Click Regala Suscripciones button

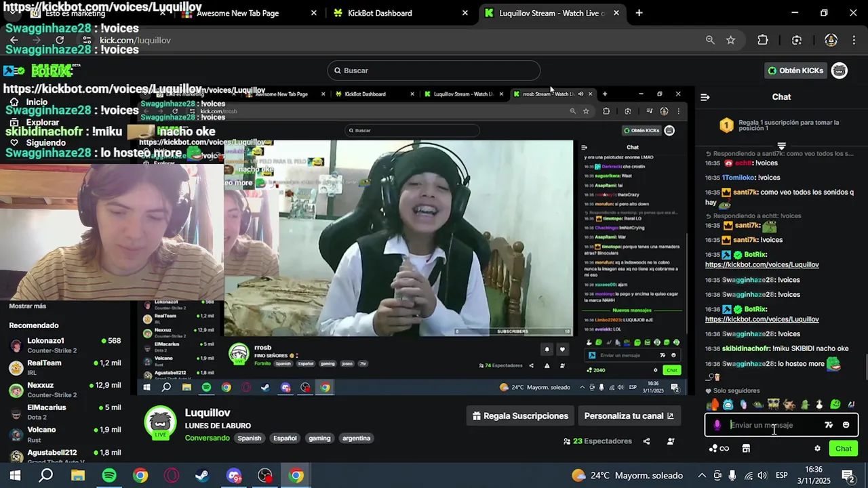[520, 416]
